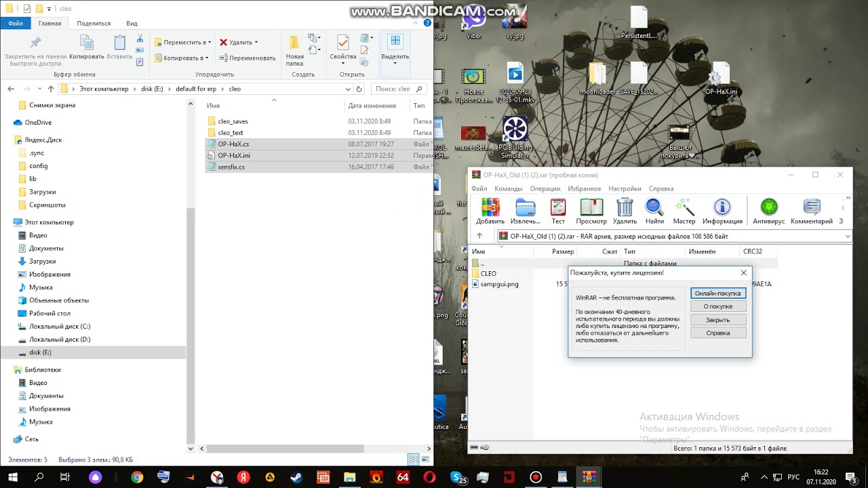This screenshot has height=488, width=868.
Task: Open the Windows Start menu
Action: point(12,477)
